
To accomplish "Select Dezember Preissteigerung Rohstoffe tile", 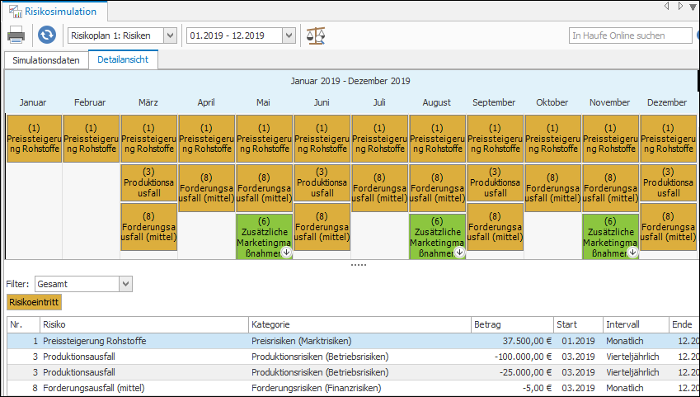I will click(668, 138).
